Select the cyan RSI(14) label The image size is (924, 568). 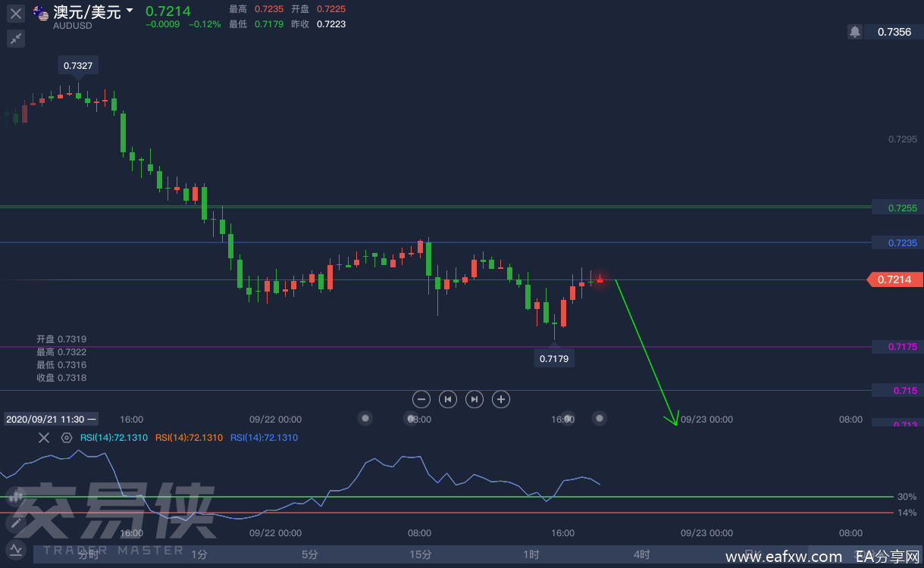tap(114, 438)
